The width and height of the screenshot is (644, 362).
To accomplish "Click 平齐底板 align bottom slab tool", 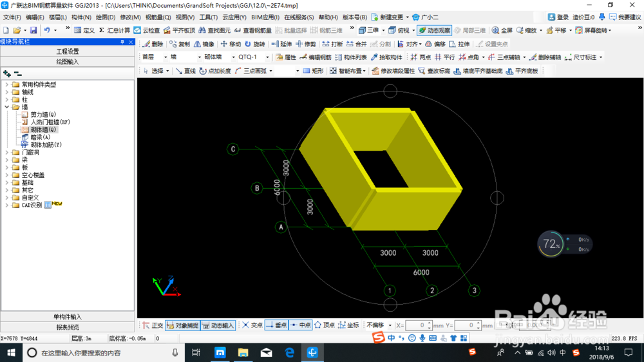I will click(x=522, y=71).
